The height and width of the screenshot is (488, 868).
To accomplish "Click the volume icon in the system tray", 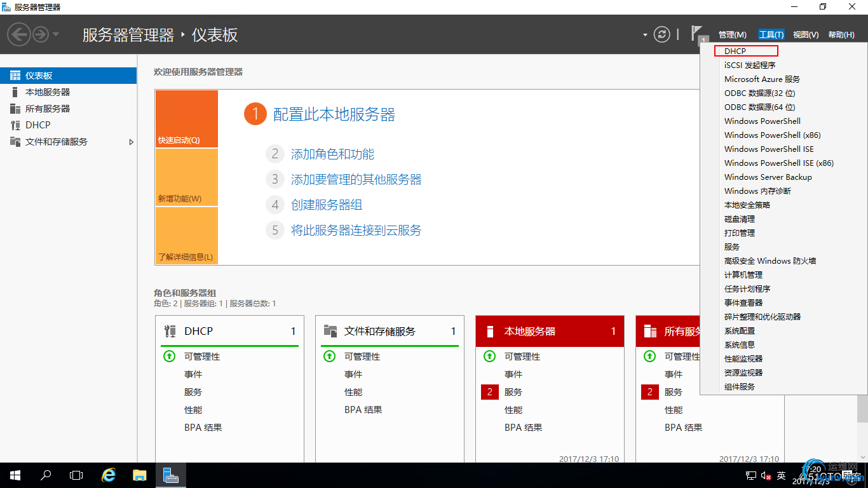I will pos(766,475).
